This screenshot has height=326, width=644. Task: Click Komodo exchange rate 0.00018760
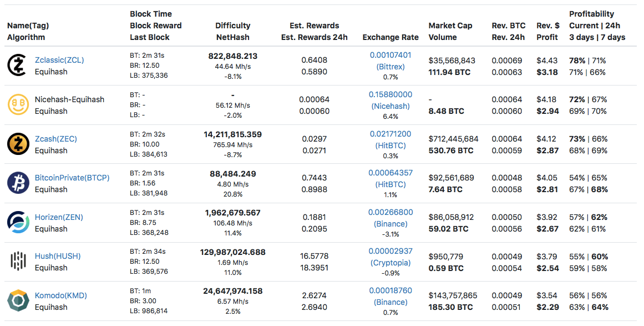[x=391, y=290]
